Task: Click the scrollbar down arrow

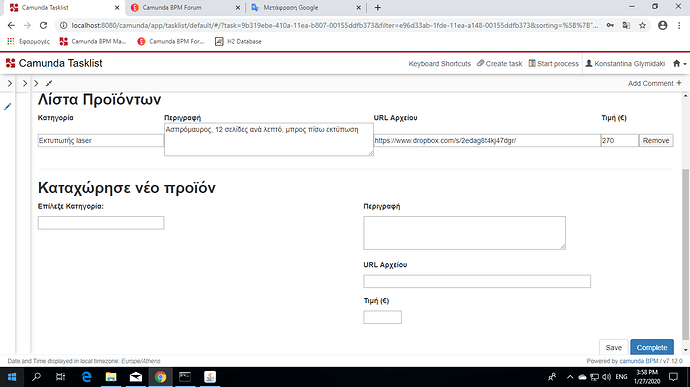Action: 686,350
